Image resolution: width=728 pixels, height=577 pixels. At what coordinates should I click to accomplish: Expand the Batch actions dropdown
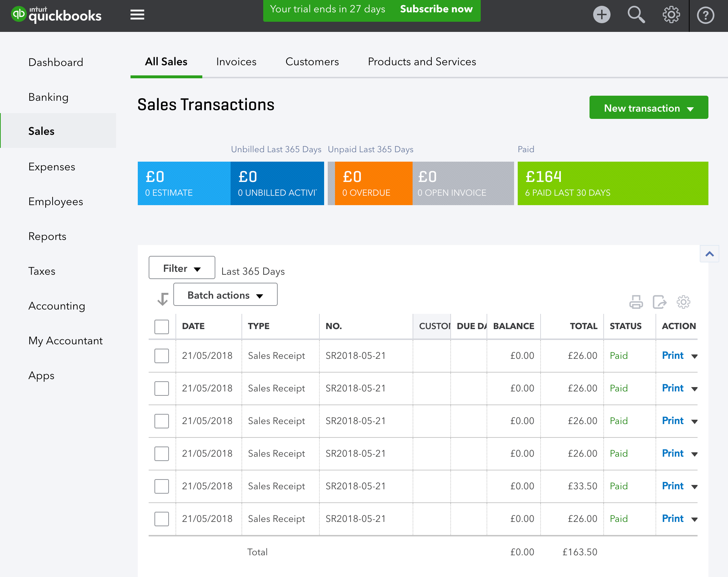click(x=225, y=295)
